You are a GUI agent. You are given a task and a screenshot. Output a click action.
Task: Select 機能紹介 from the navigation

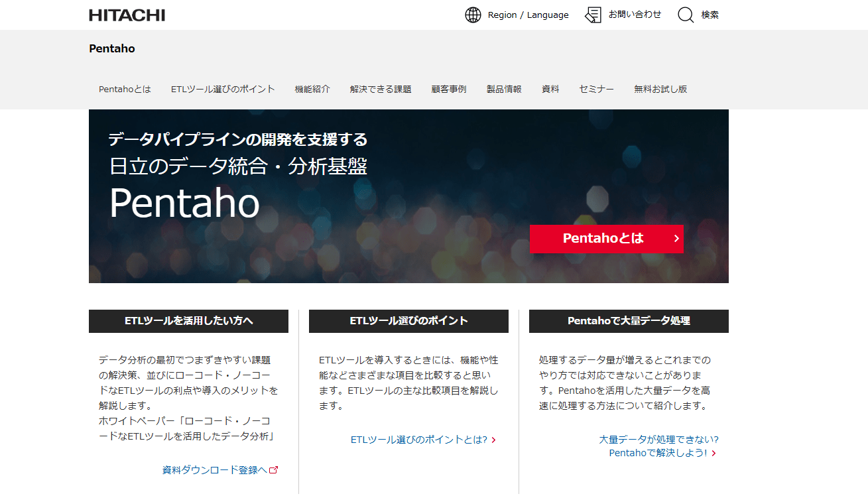312,89
